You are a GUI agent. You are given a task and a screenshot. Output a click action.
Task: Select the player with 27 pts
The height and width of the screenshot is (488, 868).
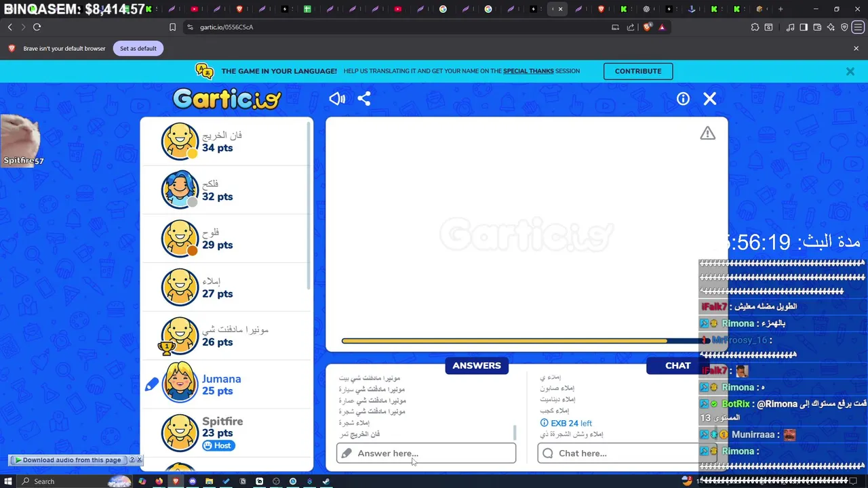pos(227,287)
